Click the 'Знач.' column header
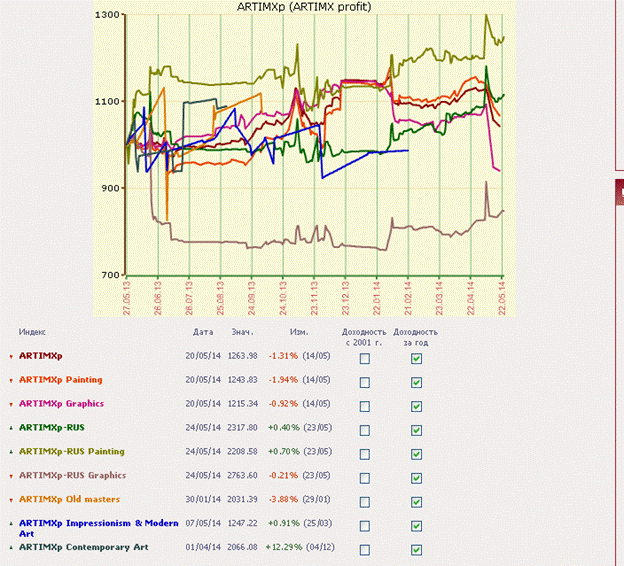Screen dimensions: 624x566 coord(242,332)
